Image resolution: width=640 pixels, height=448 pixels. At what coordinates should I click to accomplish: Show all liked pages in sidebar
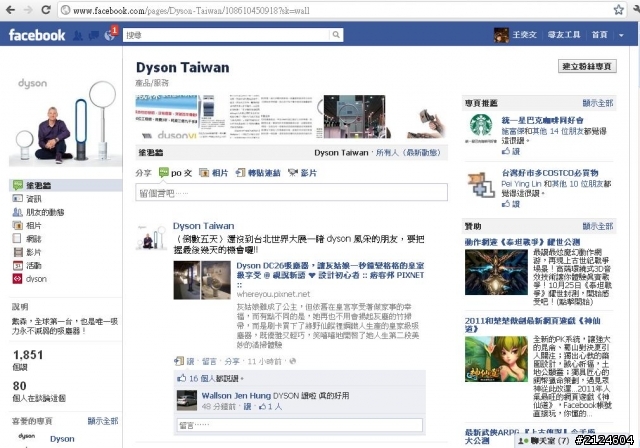[102, 421]
